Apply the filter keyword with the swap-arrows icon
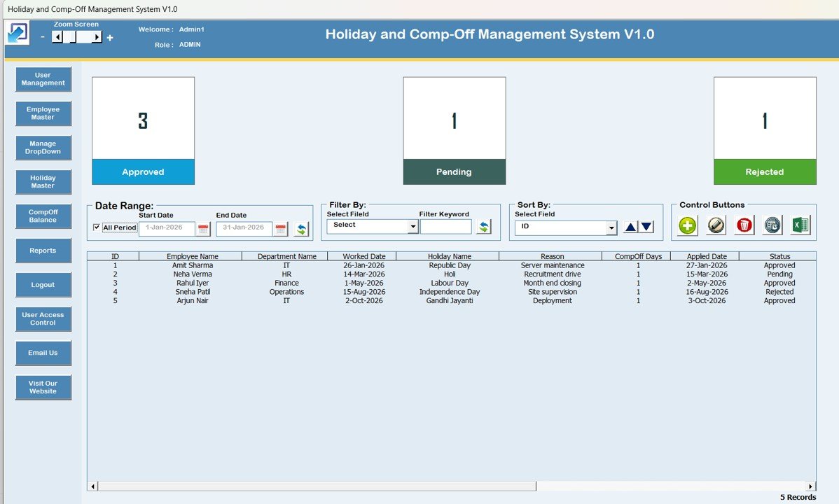The width and height of the screenshot is (839, 504). click(484, 225)
